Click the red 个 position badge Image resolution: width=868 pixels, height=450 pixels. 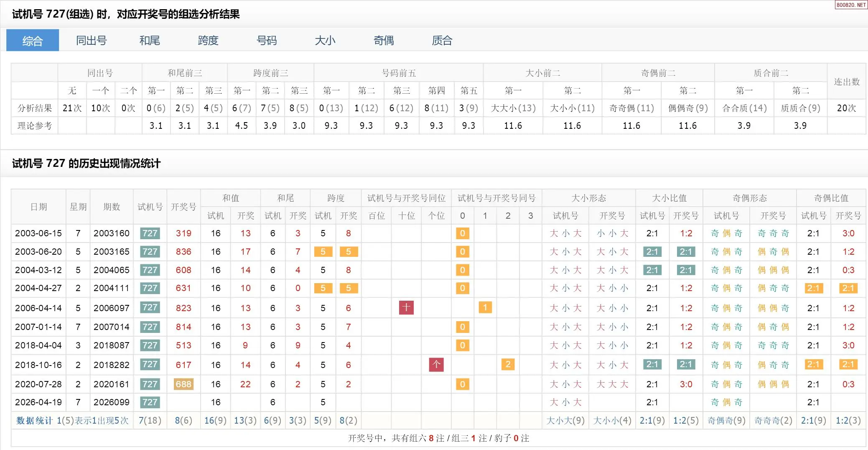[436, 365]
